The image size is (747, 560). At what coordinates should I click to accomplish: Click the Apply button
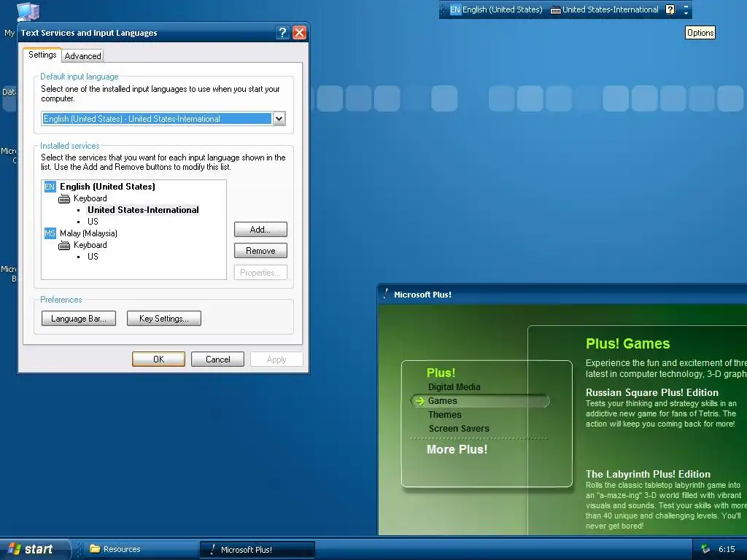click(x=276, y=359)
